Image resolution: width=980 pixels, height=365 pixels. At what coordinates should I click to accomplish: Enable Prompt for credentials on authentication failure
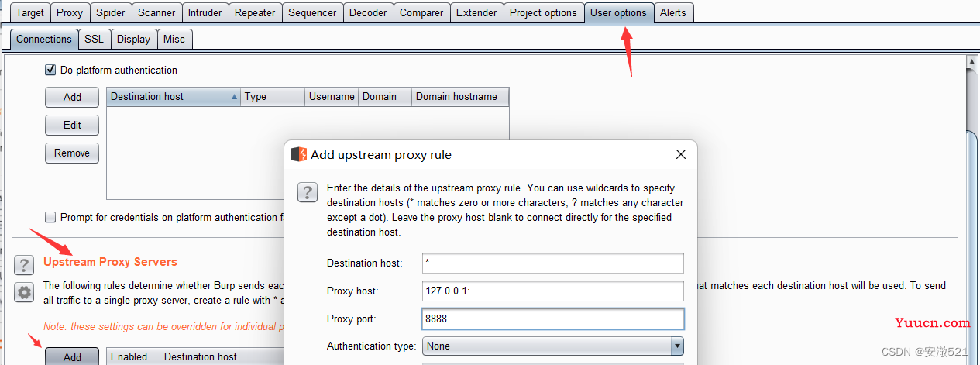pos(51,218)
